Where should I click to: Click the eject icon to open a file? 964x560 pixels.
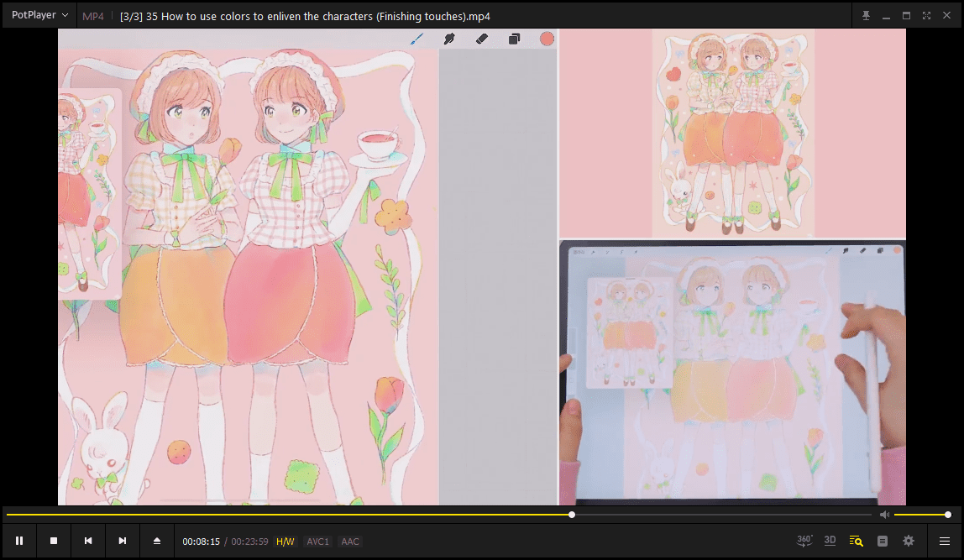click(x=157, y=541)
